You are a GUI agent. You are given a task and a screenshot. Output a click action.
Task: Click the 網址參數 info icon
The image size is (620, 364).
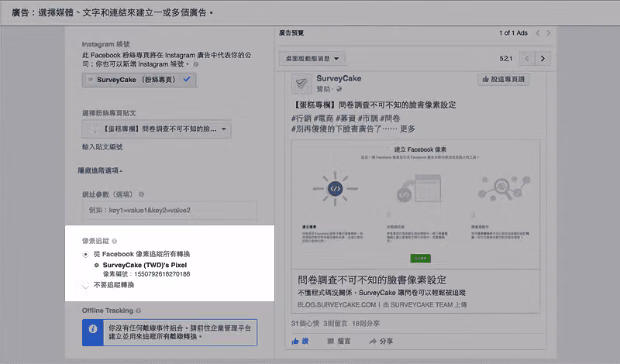pyautogui.click(x=142, y=194)
